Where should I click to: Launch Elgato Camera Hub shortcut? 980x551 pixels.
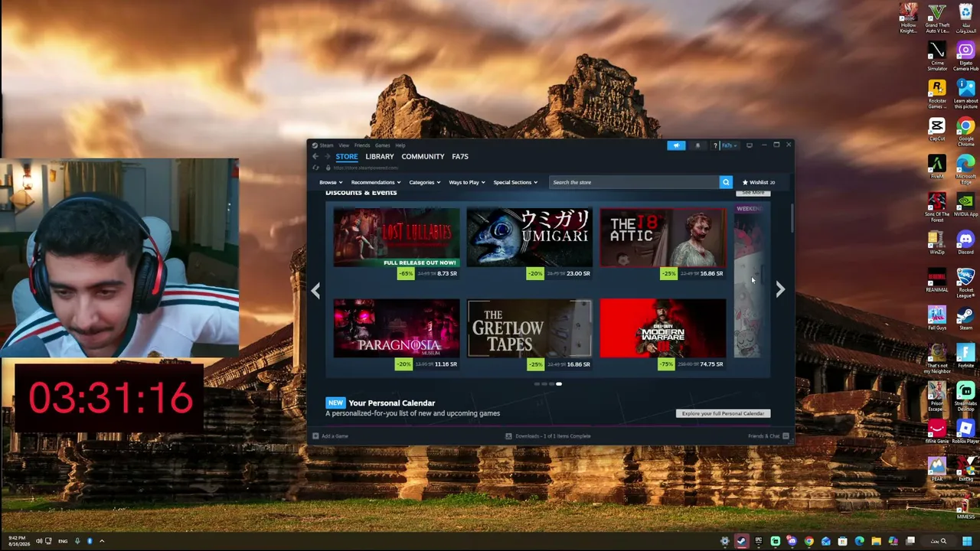coord(965,57)
